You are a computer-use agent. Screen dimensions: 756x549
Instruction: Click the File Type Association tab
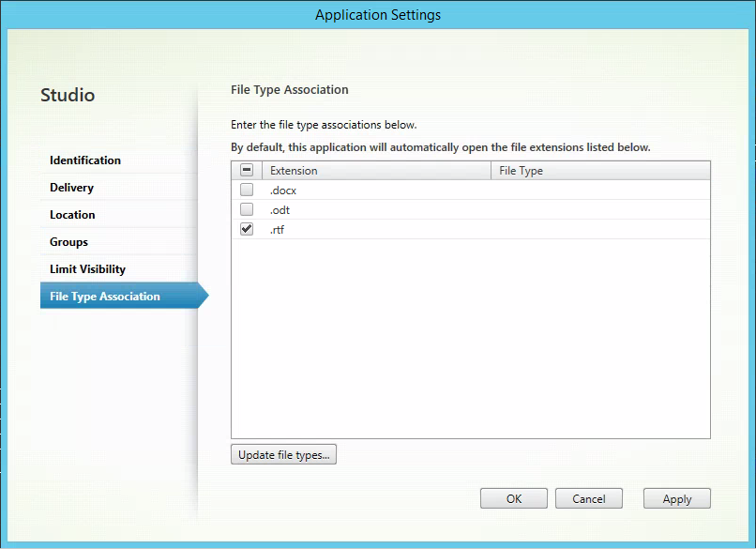pos(105,297)
